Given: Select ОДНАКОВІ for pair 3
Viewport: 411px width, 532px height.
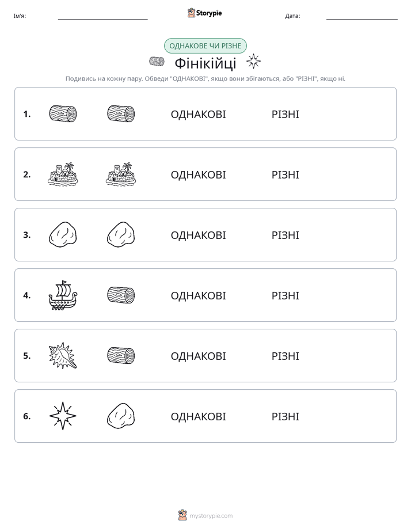Looking at the screenshot, I should point(199,235).
